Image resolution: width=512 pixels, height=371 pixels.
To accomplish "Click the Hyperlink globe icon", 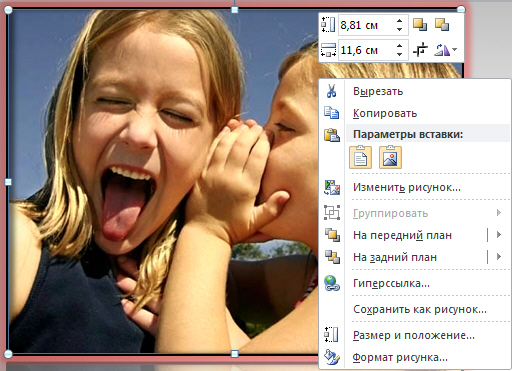I will coord(332,283).
